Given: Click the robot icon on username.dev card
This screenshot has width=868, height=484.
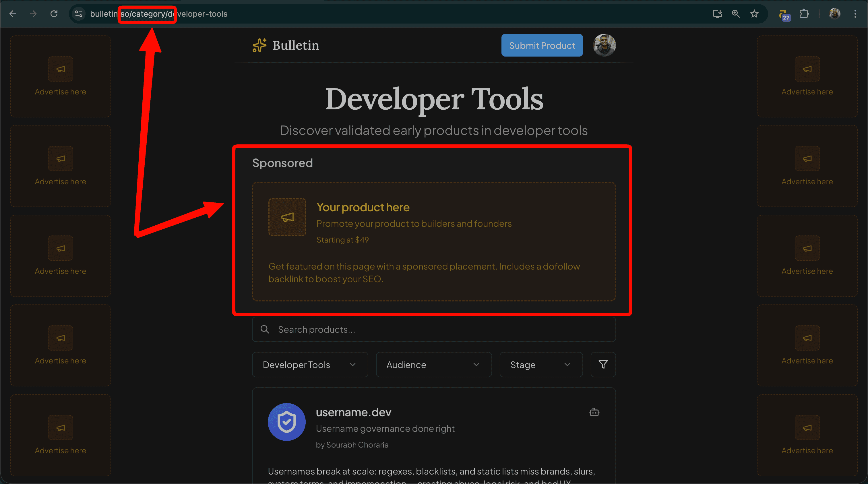Looking at the screenshot, I should pos(594,412).
